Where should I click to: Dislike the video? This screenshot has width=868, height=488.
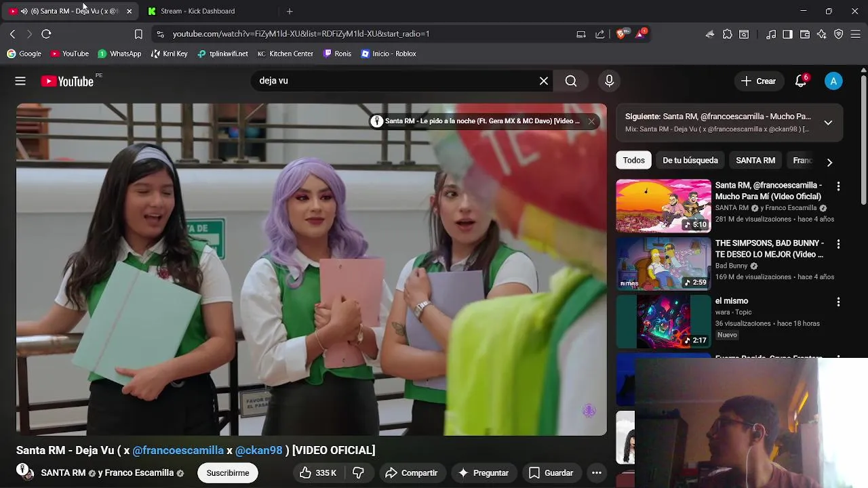pyautogui.click(x=359, y=473)
